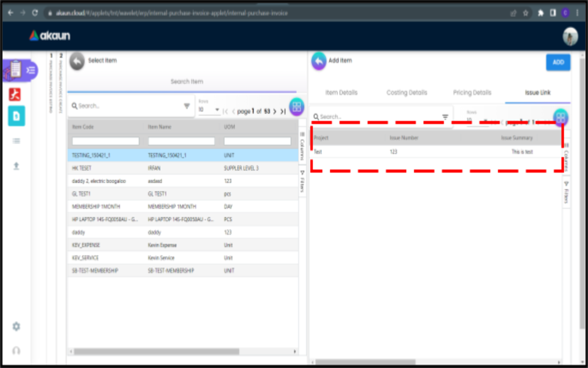Click the teal document icon in sidebar

pos(16,116)
